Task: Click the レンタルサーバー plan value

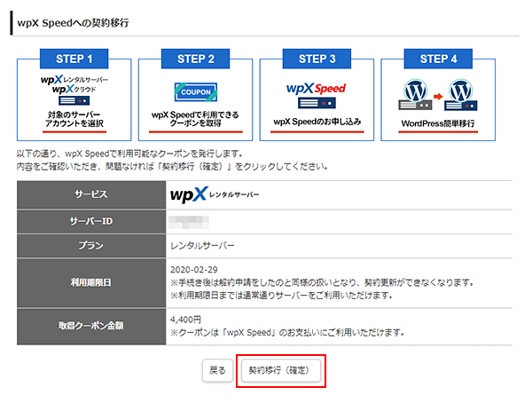Action: [202, 246]
